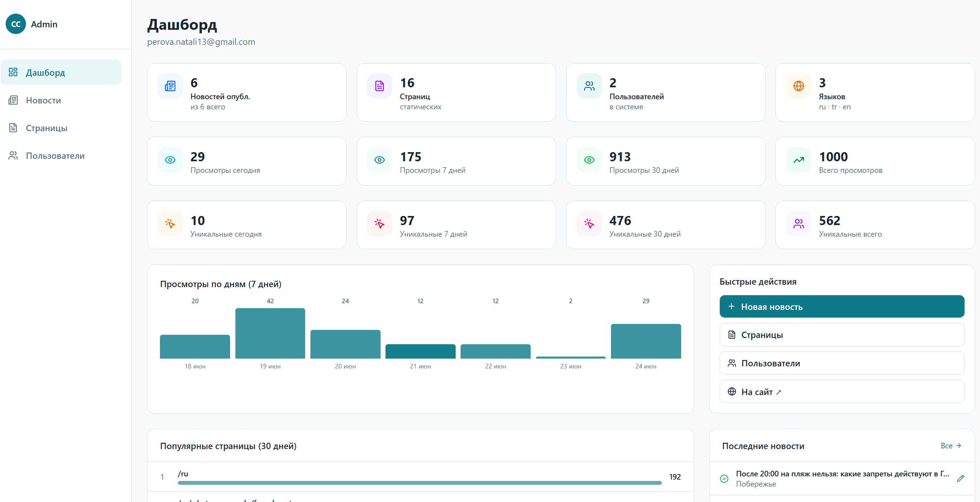Click the 19 июн bar in chart
The height and width of the screenshot is (502, 980).
pyautogui.click(x=270, y=333)
